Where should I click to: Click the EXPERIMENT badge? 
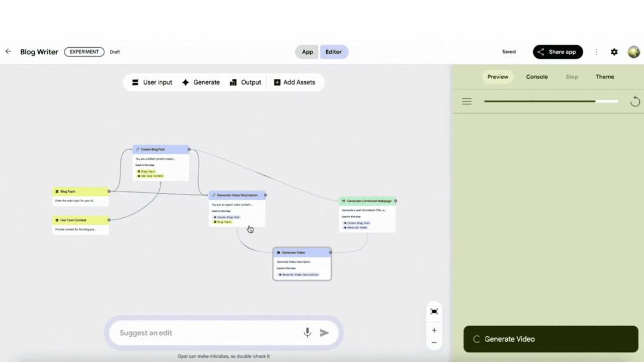pos(84,52)
